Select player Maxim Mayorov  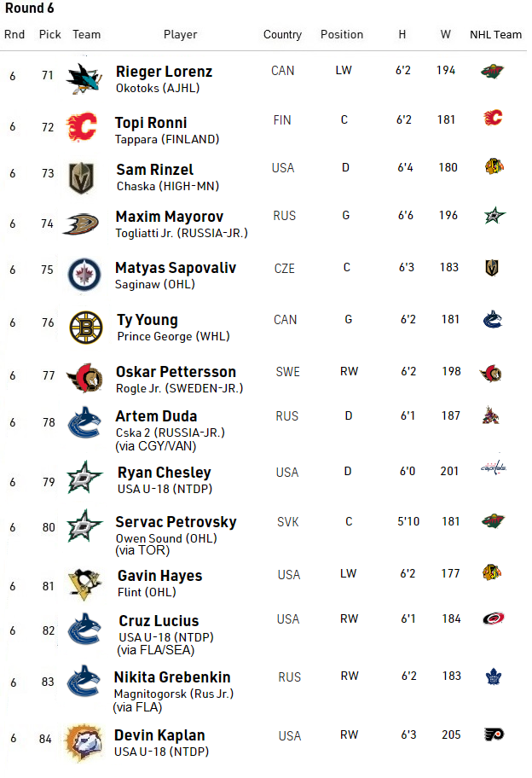tap(169, 217)
